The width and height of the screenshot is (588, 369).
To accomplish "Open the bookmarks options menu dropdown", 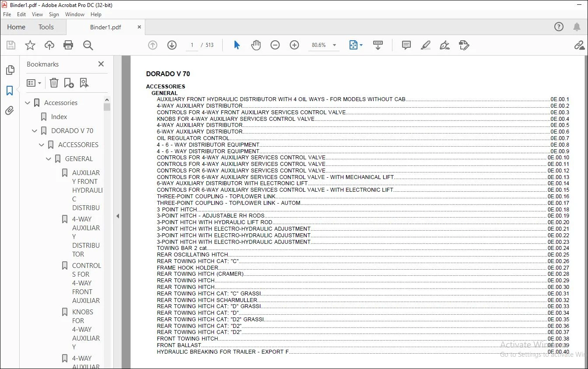I will point(34,83).
